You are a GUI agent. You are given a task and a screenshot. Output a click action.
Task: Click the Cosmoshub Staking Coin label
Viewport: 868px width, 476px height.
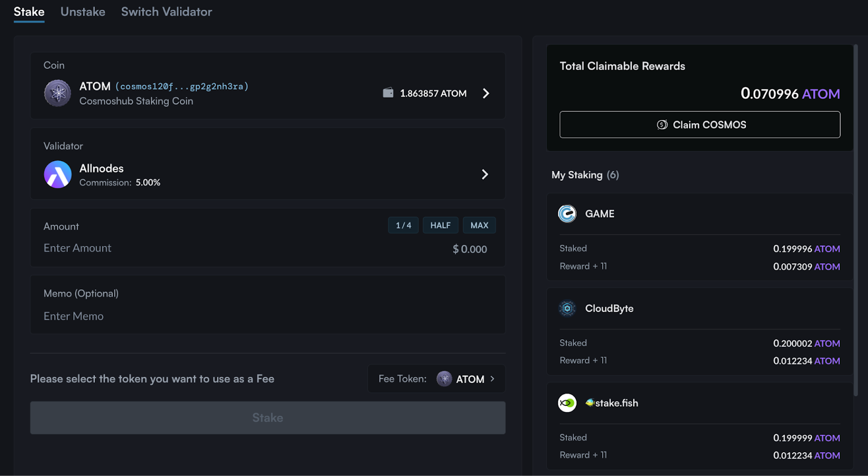pos(136,101)
